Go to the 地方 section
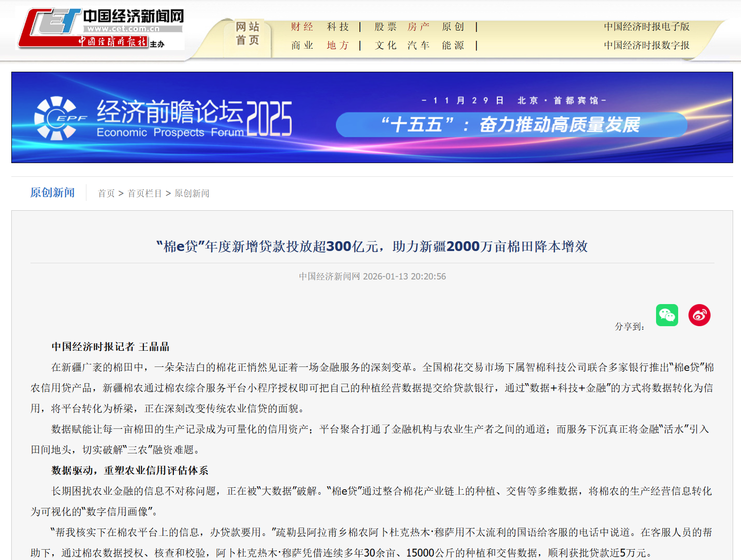Image resolution: width=741 pixels, height=560 pixels. 338,45
